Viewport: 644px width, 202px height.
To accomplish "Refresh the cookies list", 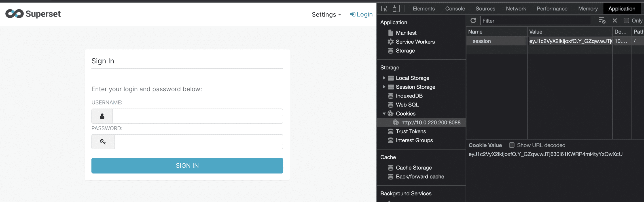I will (473, 21).
